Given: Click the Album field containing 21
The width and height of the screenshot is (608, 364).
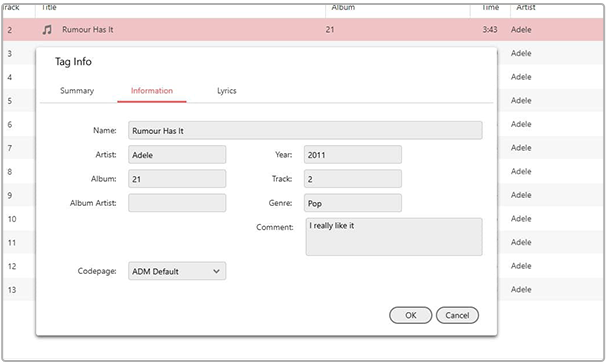Looking at the screenshot, I should coord(177,179).
